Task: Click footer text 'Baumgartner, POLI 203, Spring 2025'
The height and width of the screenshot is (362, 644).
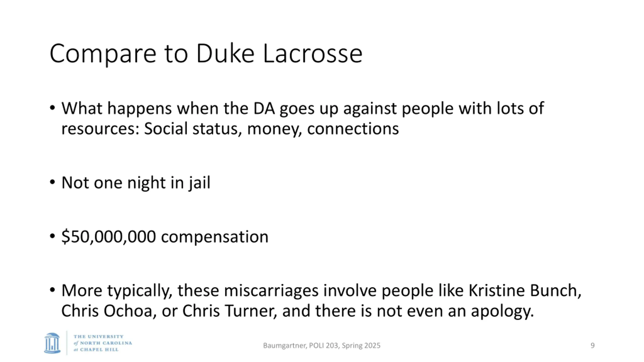Action: (321, 346)
